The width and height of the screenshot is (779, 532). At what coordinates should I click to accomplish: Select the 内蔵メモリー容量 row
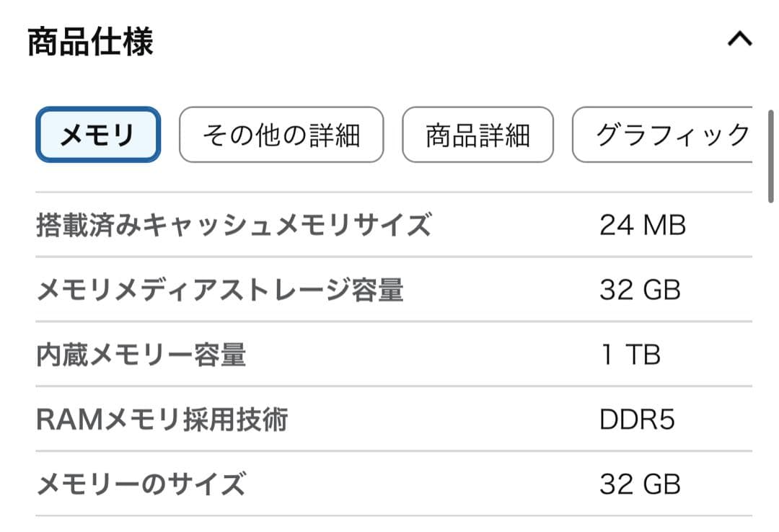point(141,355)
